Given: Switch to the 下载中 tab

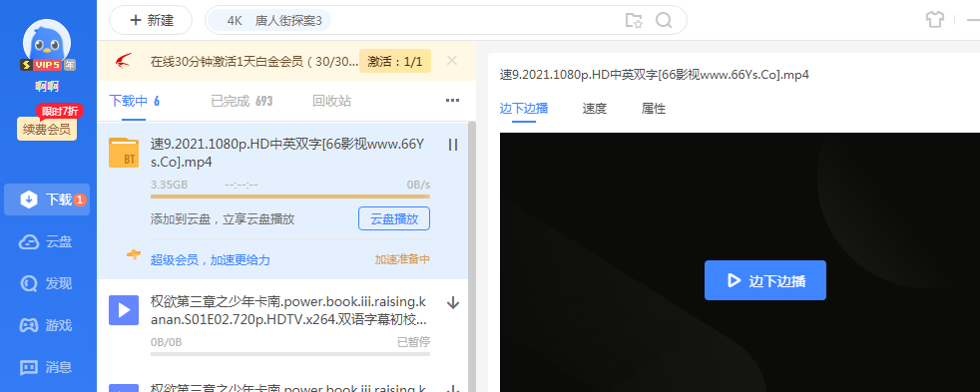Looking at the screenshot, I should tap(135, 101).
